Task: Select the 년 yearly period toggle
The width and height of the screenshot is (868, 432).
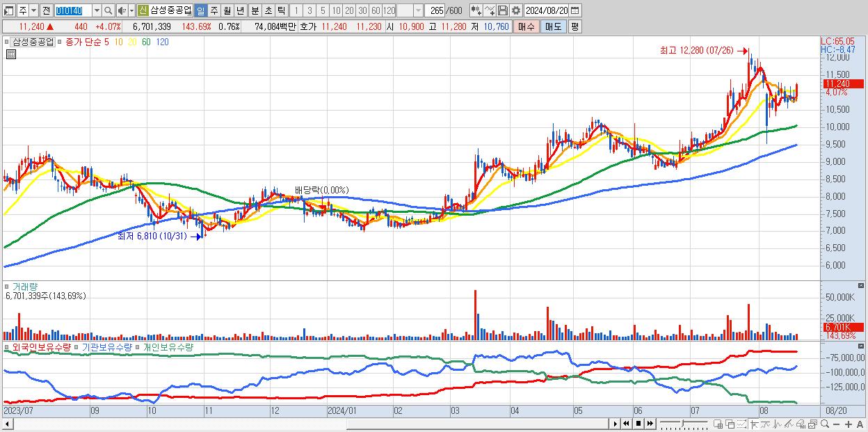Action: 240,10
